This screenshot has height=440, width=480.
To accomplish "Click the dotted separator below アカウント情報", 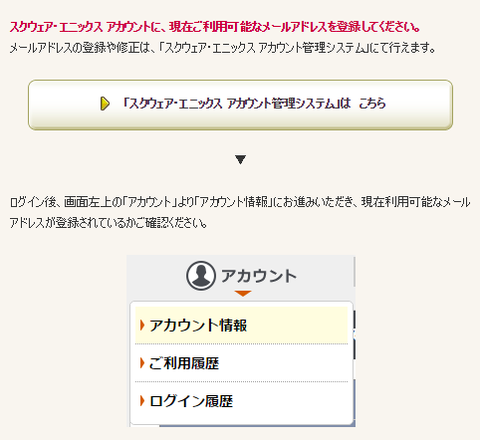I will click(x=241, y=344).
